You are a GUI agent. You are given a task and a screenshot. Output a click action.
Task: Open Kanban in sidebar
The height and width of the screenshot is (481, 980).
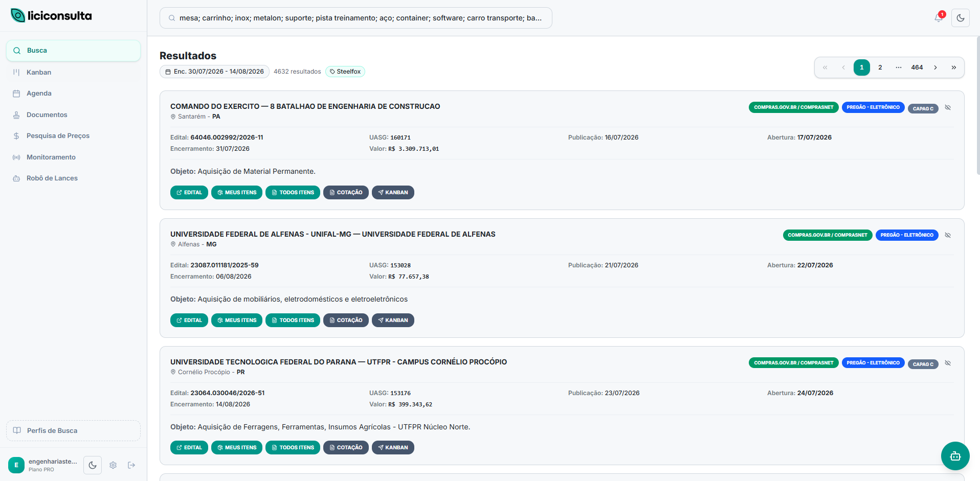click(x=74, y=72)
